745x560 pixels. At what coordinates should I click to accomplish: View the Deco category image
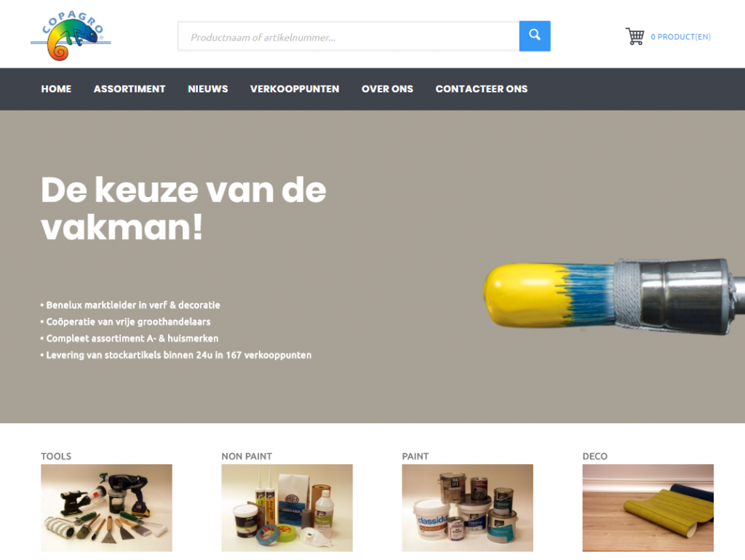coord(648,508)
